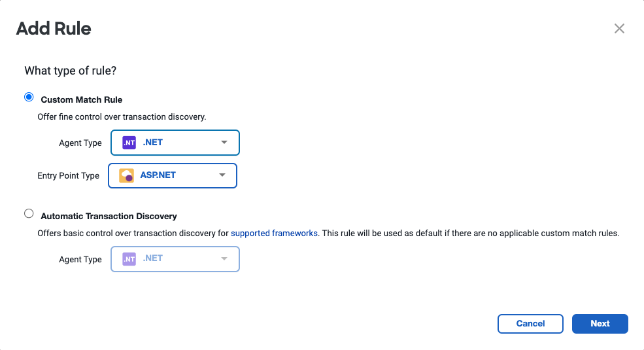This screenshot has height=350, width=644.
Task: Click the faded .NET icon under Automatic Transaction Discovery
Action: click(x=129, y=259)
